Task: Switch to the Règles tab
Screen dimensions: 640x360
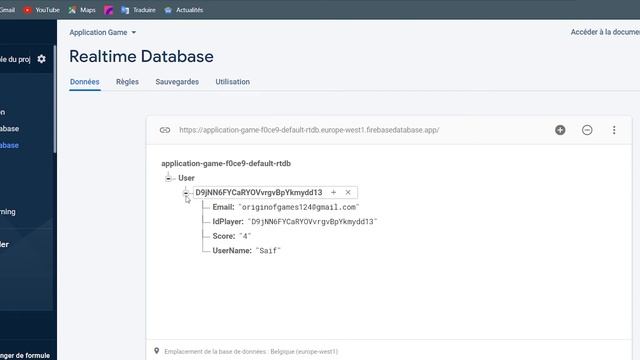Action: click(127, 82)
